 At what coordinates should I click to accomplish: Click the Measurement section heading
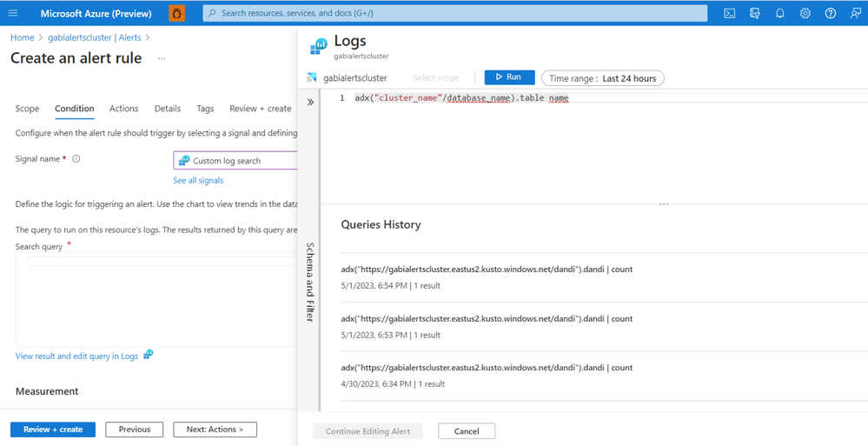click(x=47, y=391)
